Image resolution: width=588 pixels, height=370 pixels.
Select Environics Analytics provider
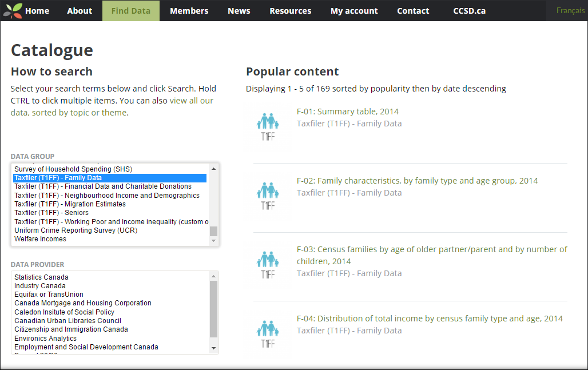point(110,338)
